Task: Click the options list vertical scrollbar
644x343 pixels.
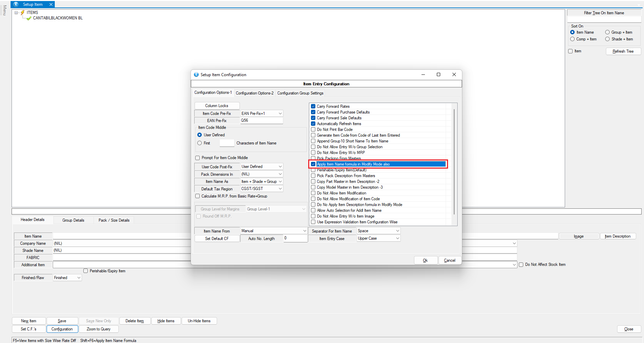Action: (x=454, y=163)
